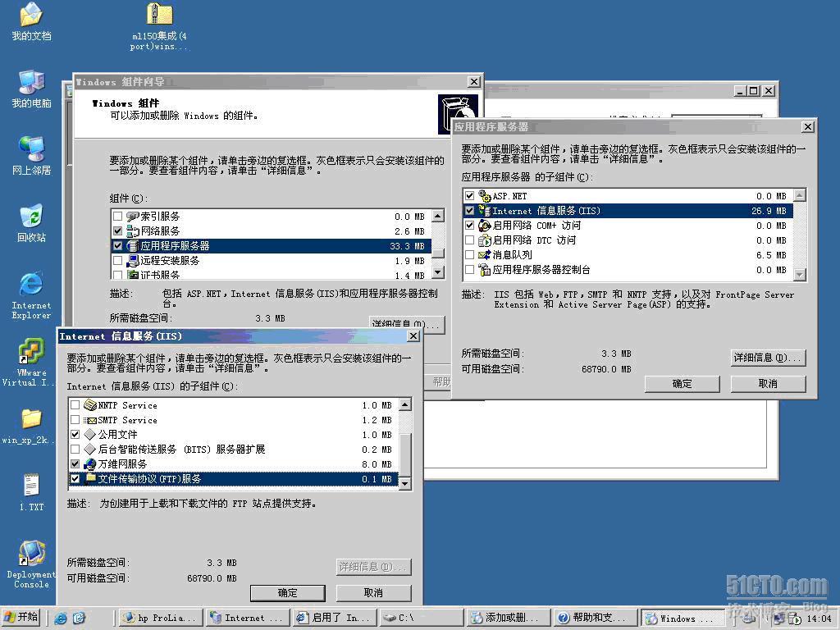Check the 后台智能传送服务 (BITS) checkbox
This screenshot has height=630, width=840.
[x=75, y=449]
